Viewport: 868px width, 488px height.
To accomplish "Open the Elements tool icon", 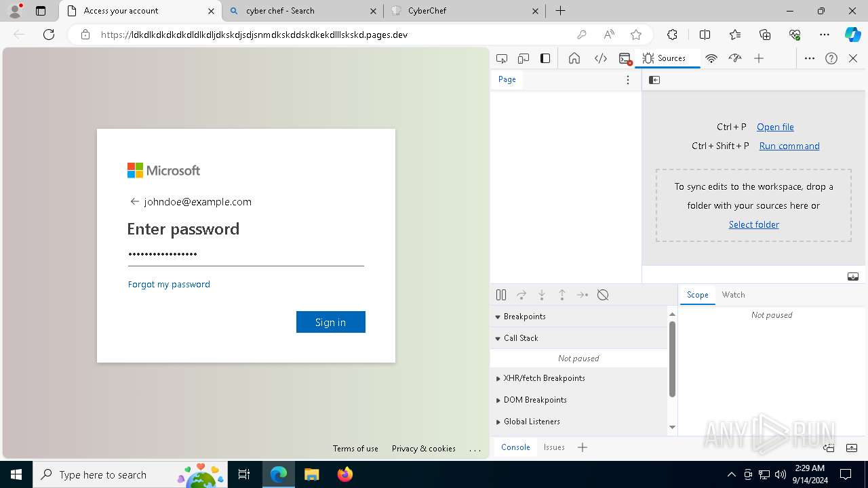I will click(601, 58).
